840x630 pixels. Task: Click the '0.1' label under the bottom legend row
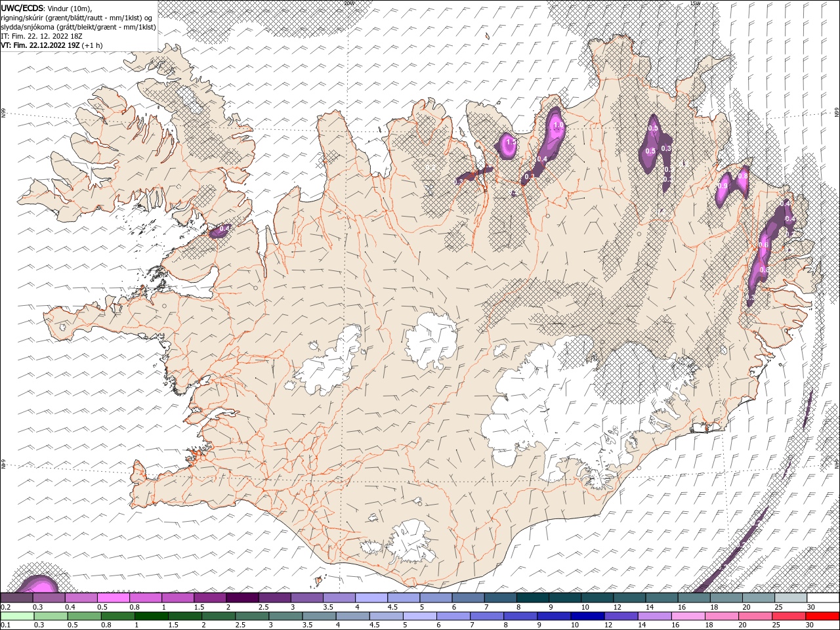point(5,625)
